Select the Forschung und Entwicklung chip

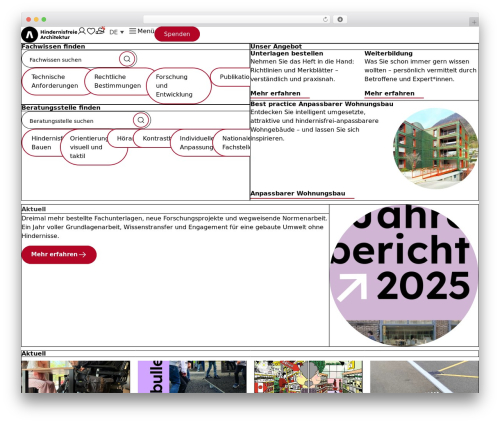(179, 86)
